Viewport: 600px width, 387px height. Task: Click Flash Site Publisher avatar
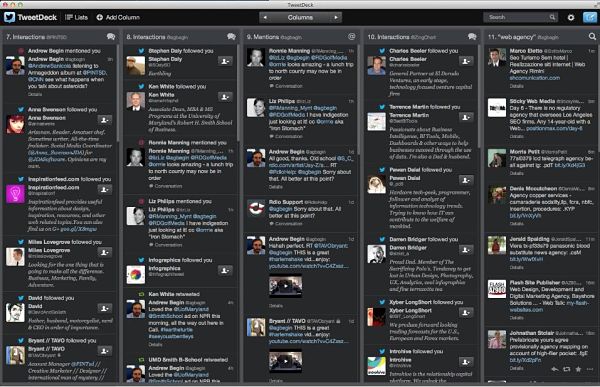[497, 289]
